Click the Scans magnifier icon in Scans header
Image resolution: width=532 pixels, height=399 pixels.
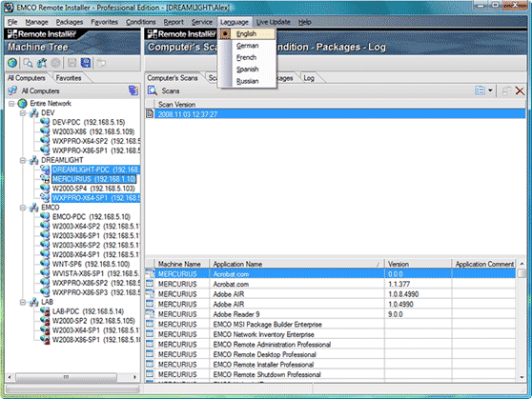click(x=153, y=90)
